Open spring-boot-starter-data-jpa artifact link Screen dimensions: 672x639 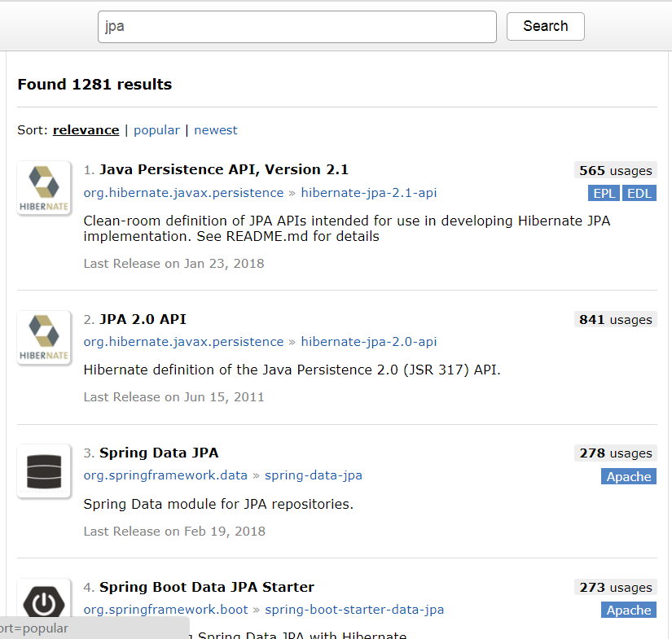click(x=354, y=610)
